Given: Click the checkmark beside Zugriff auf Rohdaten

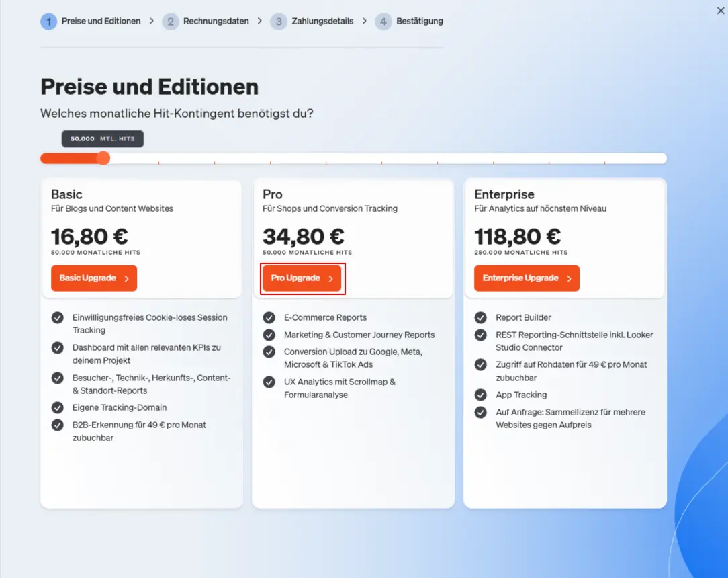Looking at the screenshot, I should pyautogui.click(x=481, y=365).
